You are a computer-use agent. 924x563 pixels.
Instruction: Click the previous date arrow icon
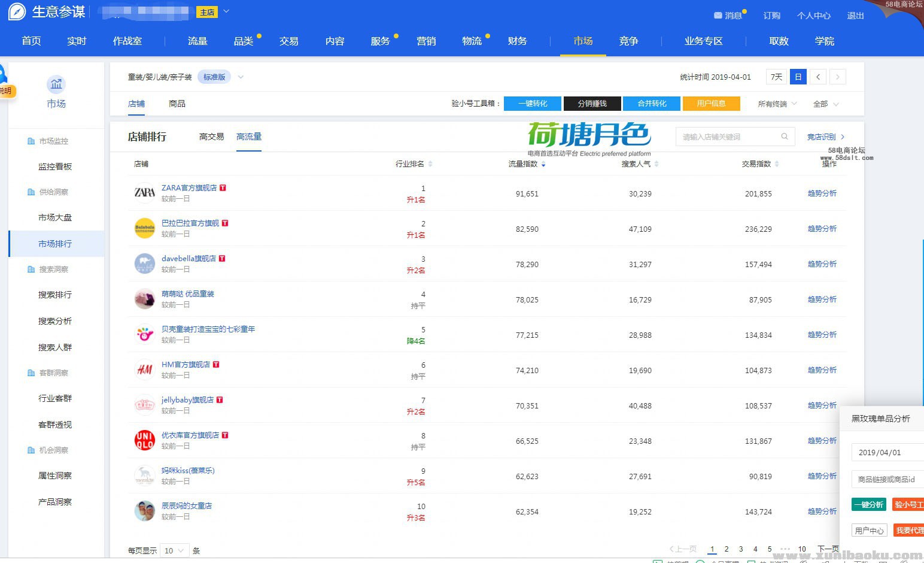817,77
